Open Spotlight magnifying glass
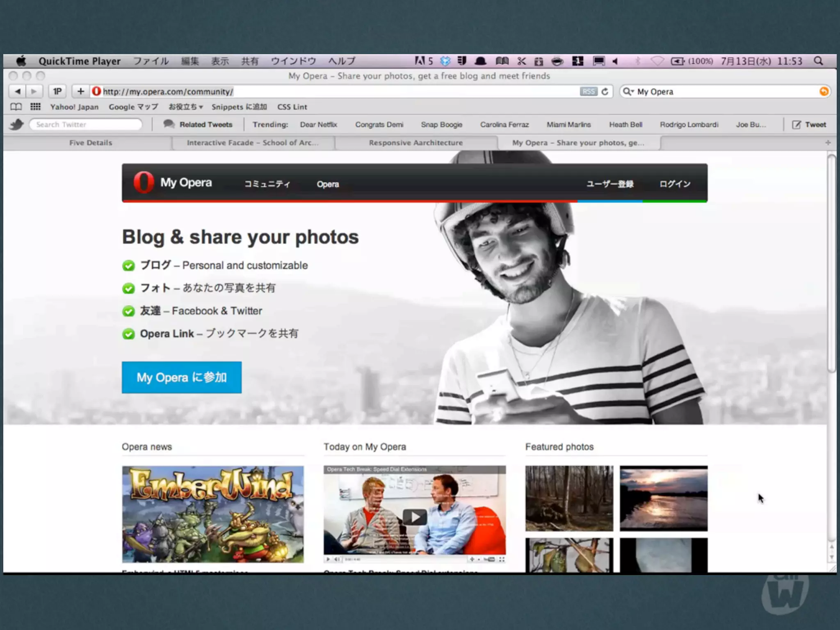The height and width of the screenshot is (630, 840). tap(818, 61)
